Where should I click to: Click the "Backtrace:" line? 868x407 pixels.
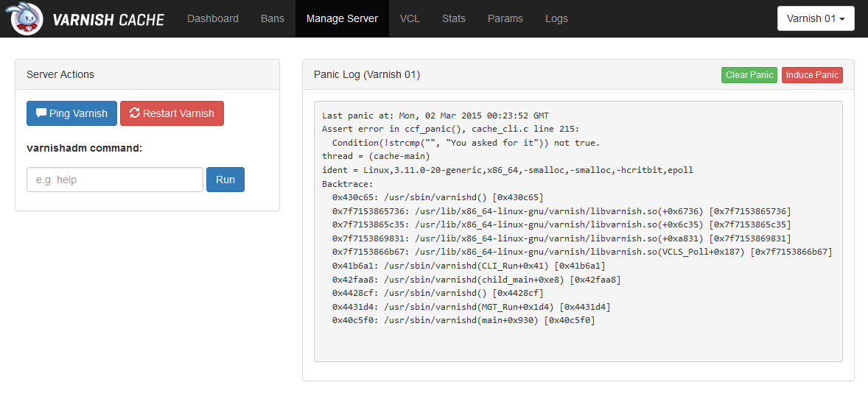click(x=349, y=183)
